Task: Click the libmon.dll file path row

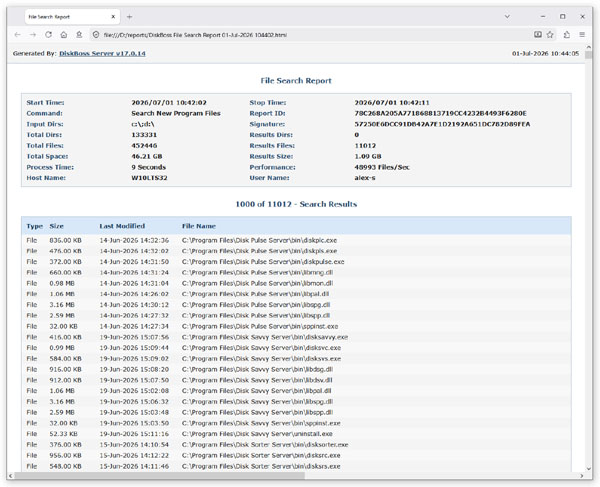Action: coord(258,283)
